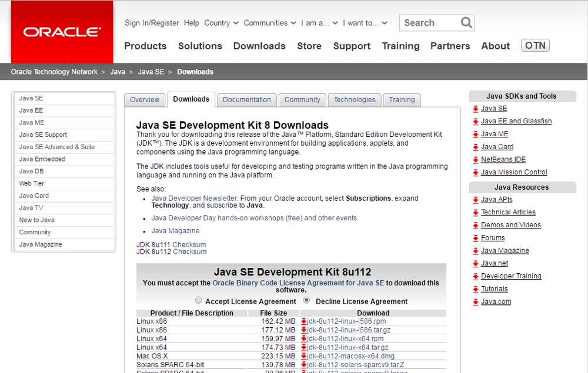The image size is (588, 373).
Task: Select Decline License Agreement radio button
Action: click(x=306, y=300)
